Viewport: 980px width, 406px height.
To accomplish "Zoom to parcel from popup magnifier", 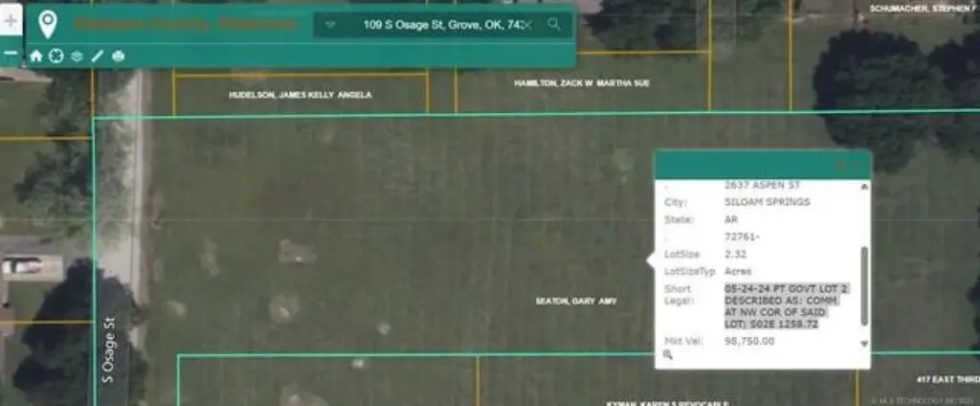I will [667, 354].
